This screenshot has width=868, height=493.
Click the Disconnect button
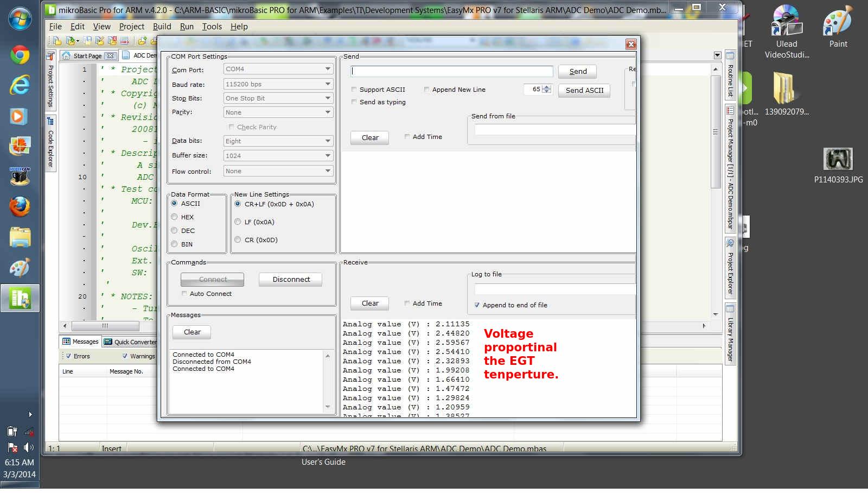coord(291,280)
